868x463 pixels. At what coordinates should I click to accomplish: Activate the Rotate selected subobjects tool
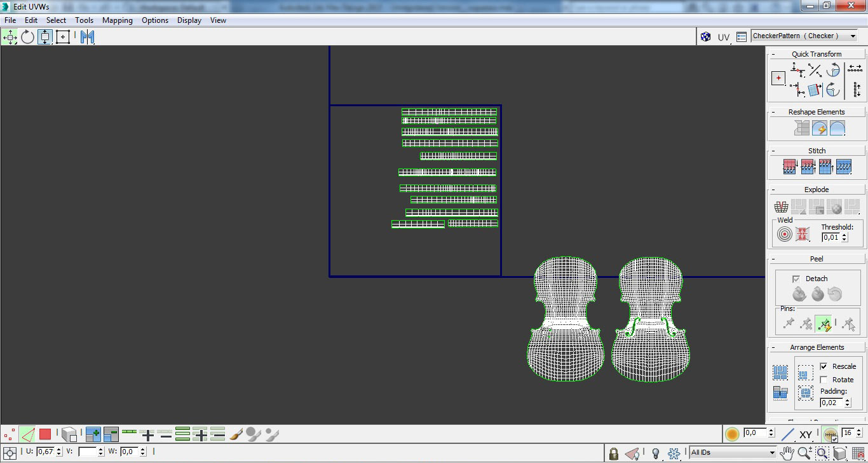click(x=27, y=37)
